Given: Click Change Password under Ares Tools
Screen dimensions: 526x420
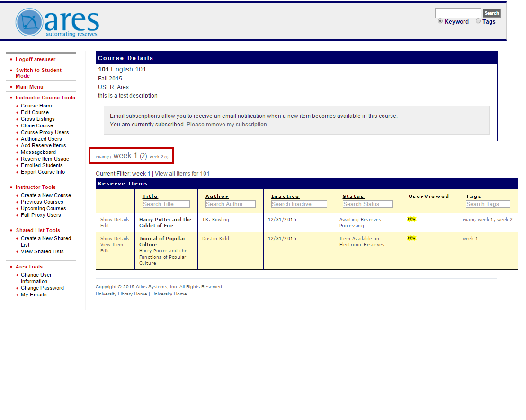Looking at the screenshot, I should [x=41, y=288].
